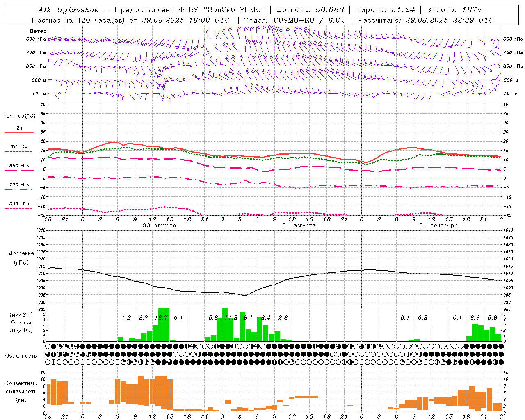Select the 2м temperature legend entry
The image size is (525, 420).
[19, 128]
